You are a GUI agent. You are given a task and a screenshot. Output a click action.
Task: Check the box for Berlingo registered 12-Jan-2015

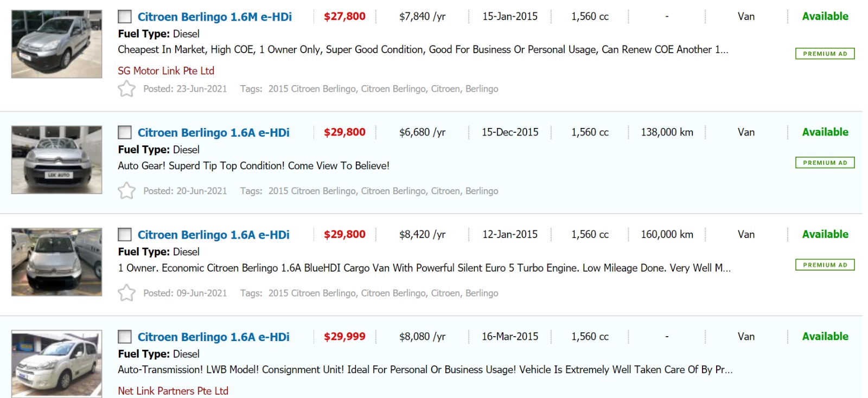pos(125,234)
